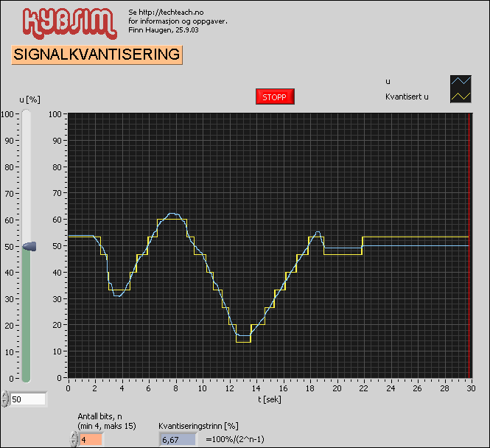The width and height of the screenshot is (490, 448).
Task: Click the 'Kvantisert u' plot legend icon
Action: (461, 97)
